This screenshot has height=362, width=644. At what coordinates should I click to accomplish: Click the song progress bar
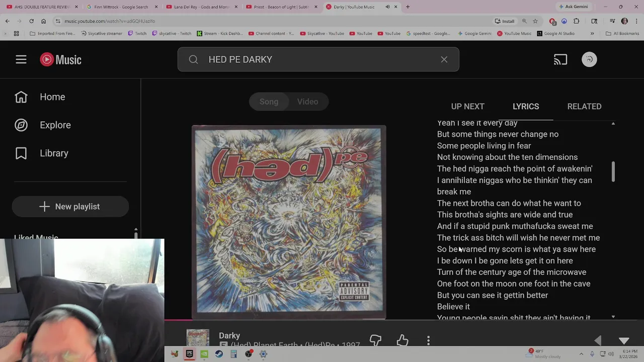coord(404,319)
